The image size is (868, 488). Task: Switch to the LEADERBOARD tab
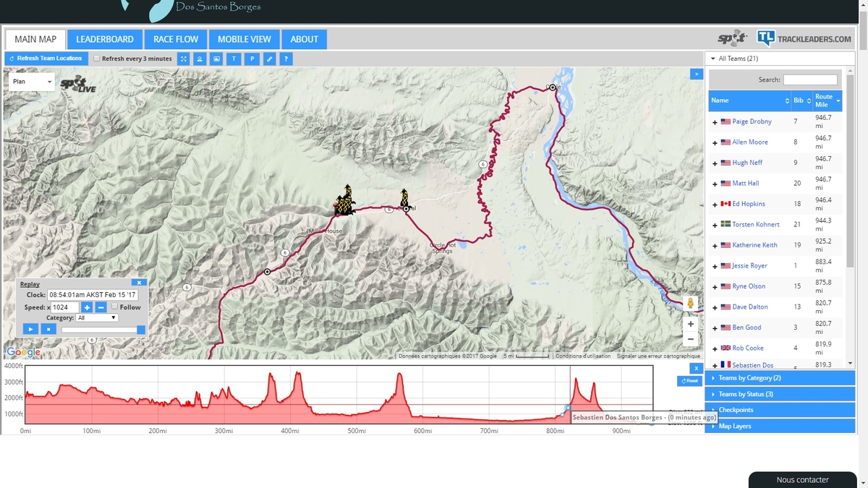(x=105, y=39)
